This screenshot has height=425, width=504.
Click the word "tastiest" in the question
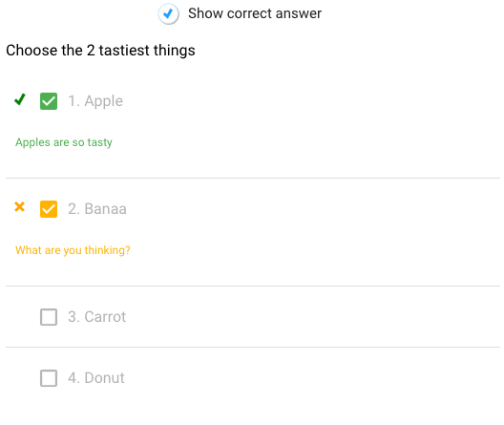[124, 51]
